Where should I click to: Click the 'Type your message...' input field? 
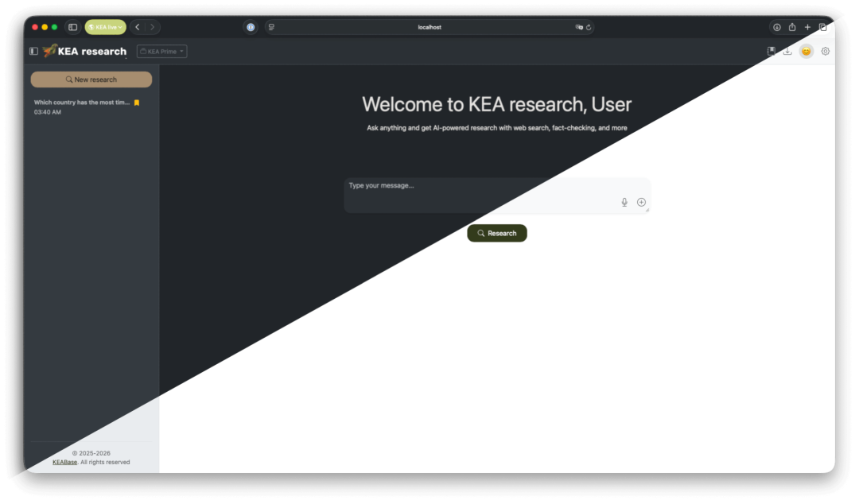[437, 185]
